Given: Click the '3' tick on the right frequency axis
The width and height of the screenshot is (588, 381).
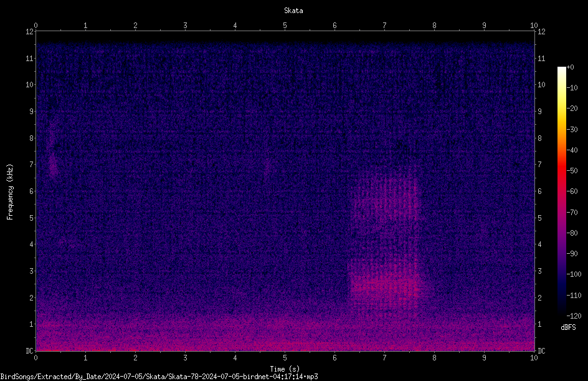Looking at the screenshot, I should [x=539, y=271].
